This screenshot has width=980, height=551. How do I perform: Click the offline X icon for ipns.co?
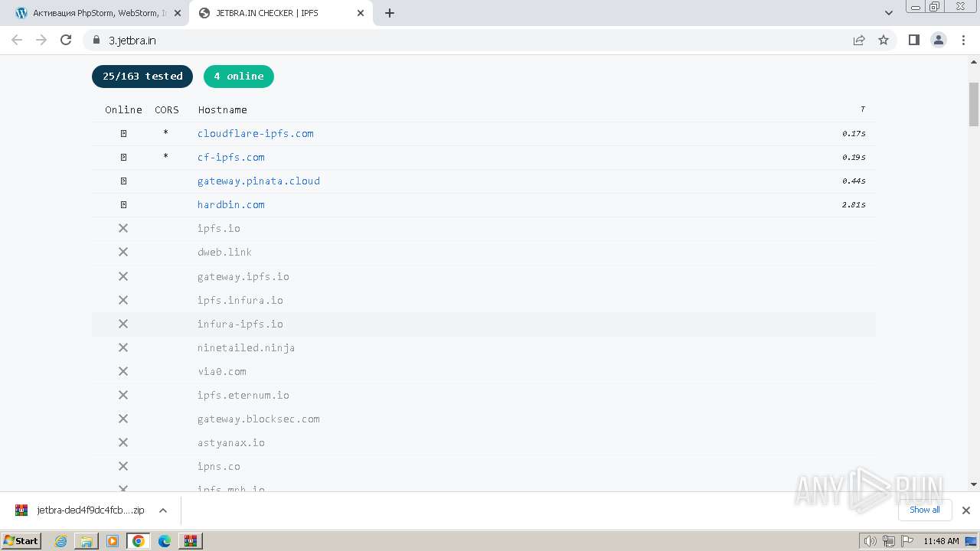(x=123, y=466)
